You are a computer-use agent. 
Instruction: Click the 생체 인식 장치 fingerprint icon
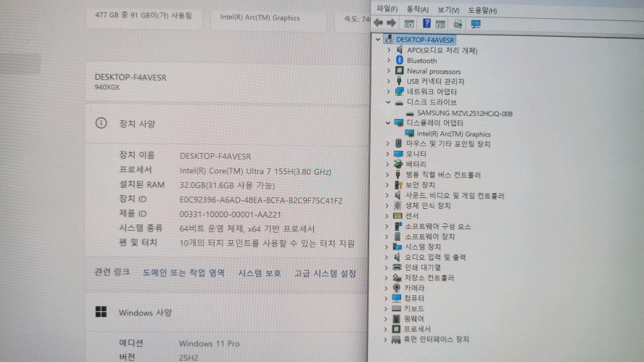click(397, 205)
